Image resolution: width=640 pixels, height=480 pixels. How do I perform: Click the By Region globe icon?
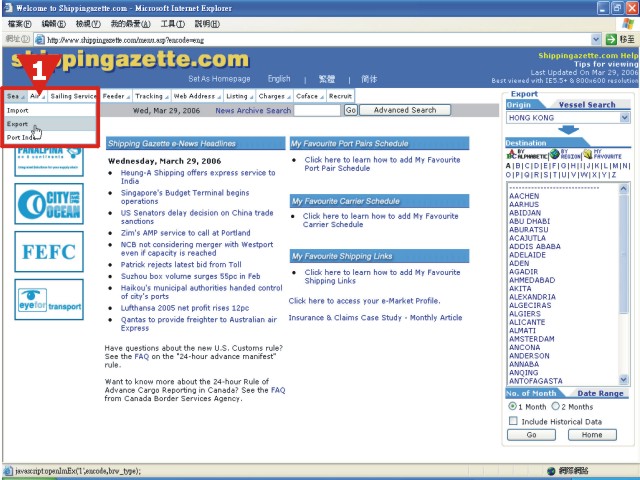(565, 154)
